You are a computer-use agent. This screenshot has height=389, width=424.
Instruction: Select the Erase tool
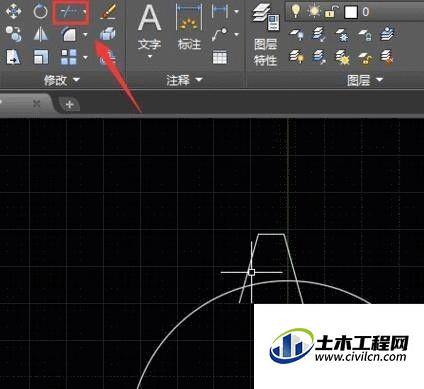[x=108, y=12]
